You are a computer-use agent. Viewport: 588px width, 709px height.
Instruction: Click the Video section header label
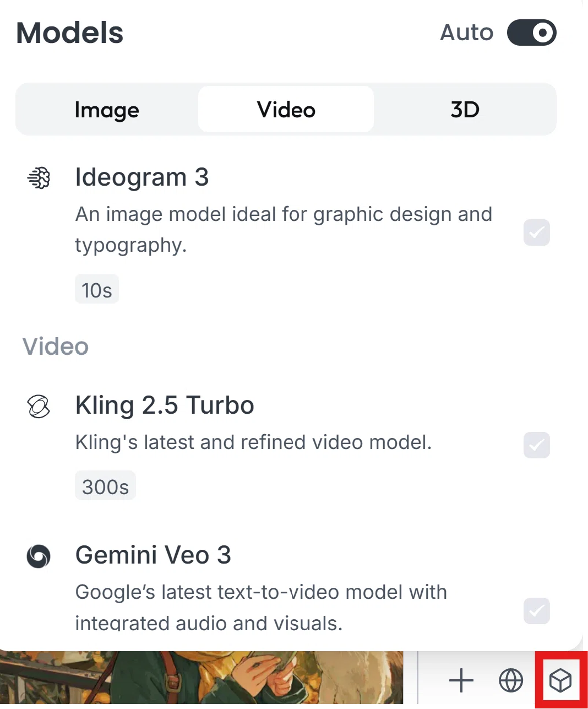(x=56, y=347)
